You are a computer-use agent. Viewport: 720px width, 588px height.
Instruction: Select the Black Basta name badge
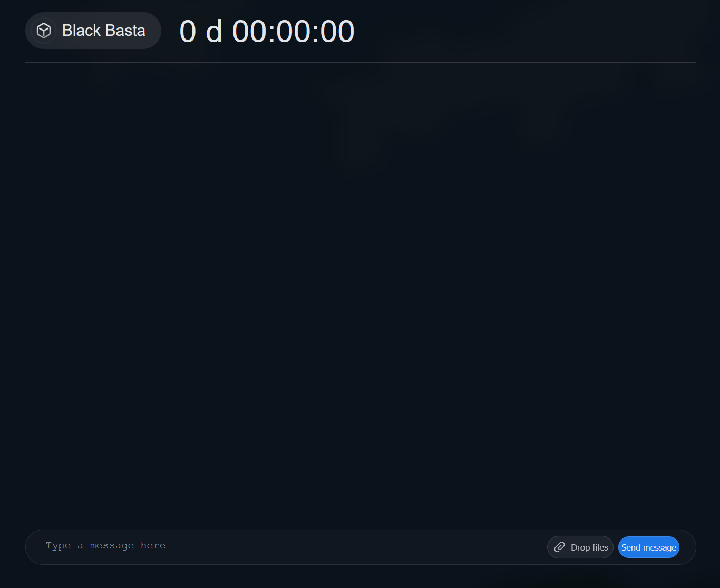[x=93, y=31]
